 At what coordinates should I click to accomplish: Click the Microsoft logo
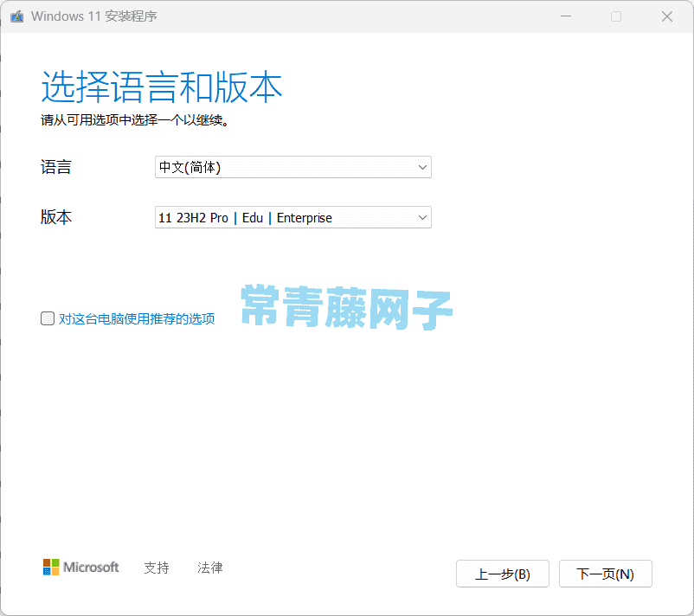81,567
